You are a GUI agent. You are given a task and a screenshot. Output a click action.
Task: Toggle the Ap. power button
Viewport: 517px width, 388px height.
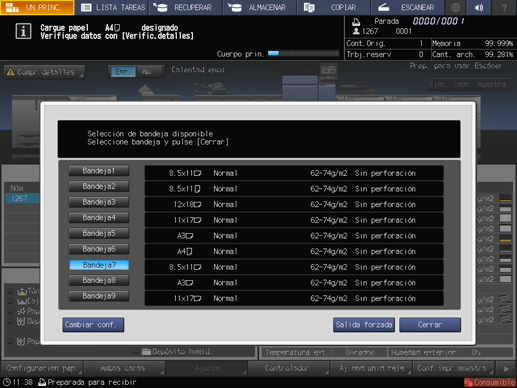[x=150, y=71]
